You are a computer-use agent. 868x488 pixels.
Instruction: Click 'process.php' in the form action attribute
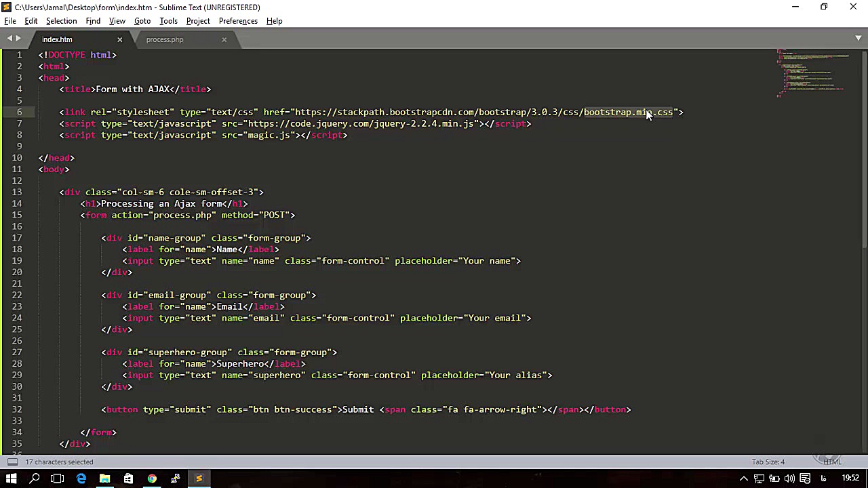[182, 215]
